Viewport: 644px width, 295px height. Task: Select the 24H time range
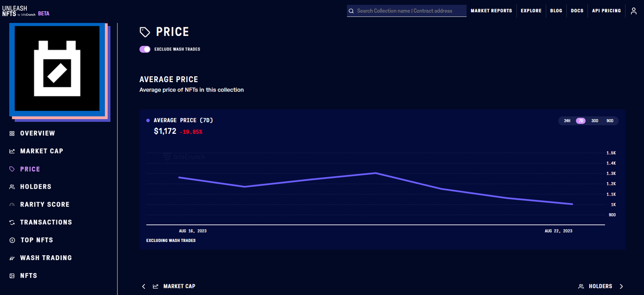tap(567, 121)
